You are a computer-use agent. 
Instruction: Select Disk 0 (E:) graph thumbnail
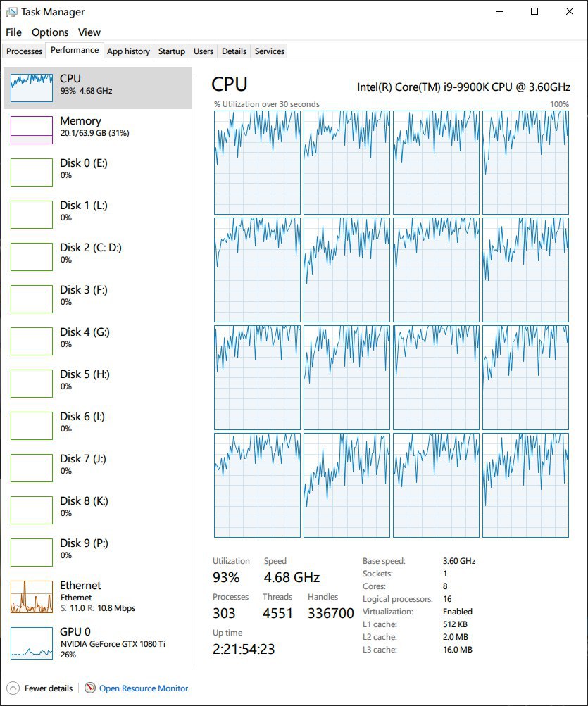point(32,172)
